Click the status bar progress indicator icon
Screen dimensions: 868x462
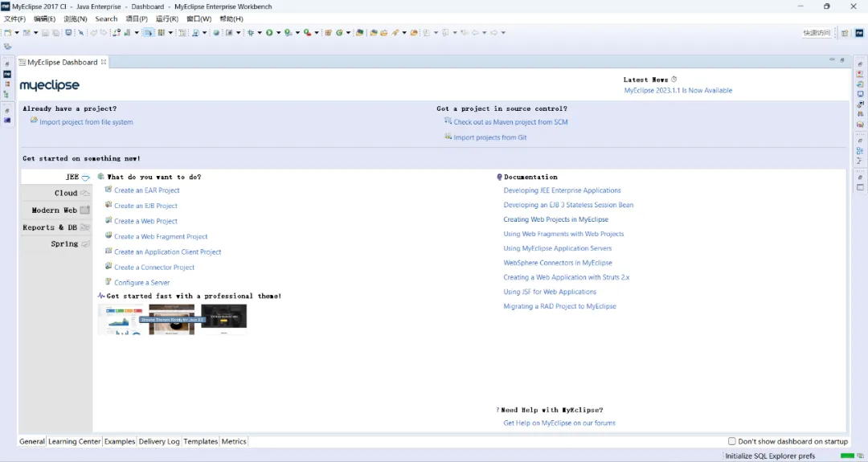[860, 456]
